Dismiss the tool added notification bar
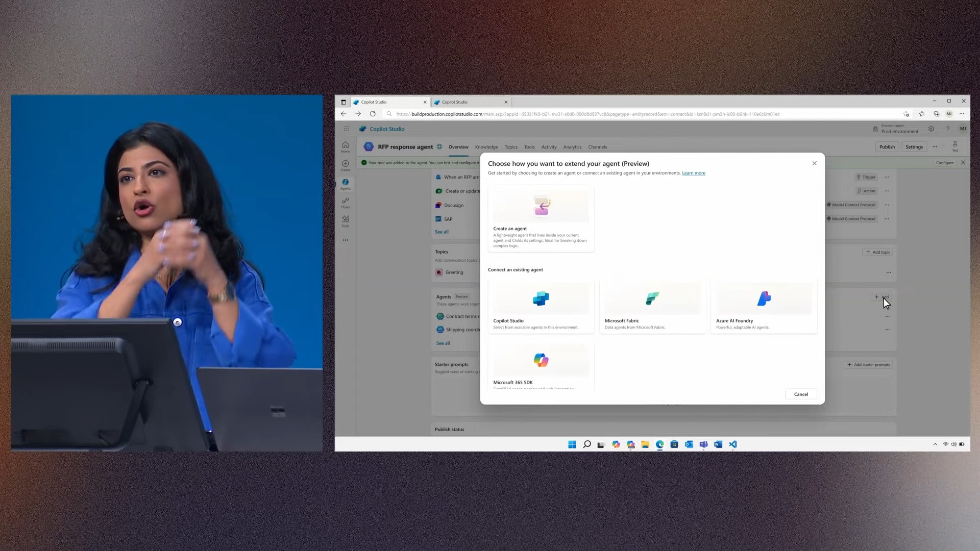The width and height of the screenshot is (980, 551). pyautogui.click(x=963, y=162)
